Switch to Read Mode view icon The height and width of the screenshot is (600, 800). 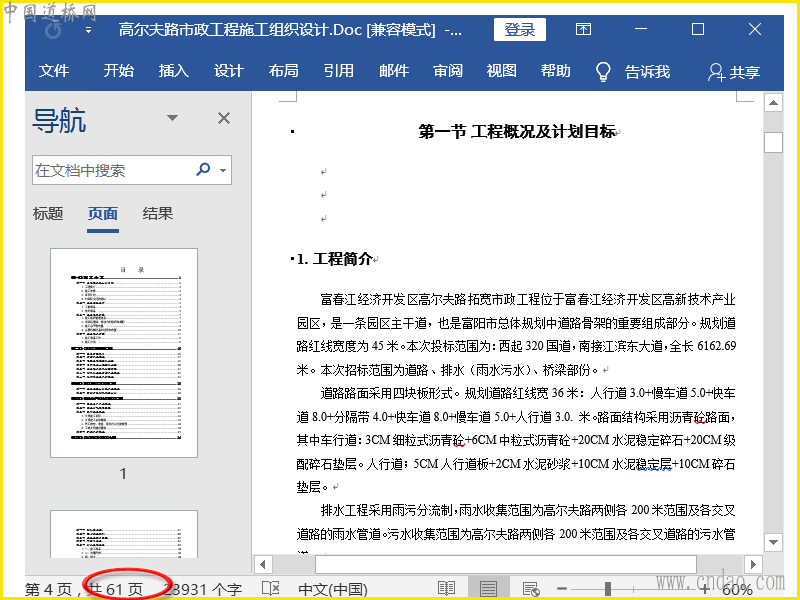(446, 589)
